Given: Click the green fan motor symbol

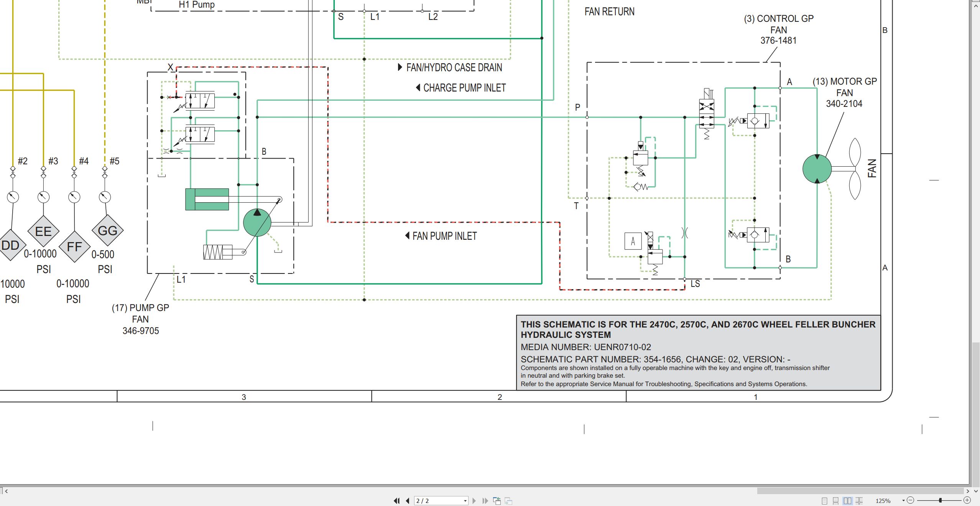Looking at the screenshot, I should click(x=817, y=169).
